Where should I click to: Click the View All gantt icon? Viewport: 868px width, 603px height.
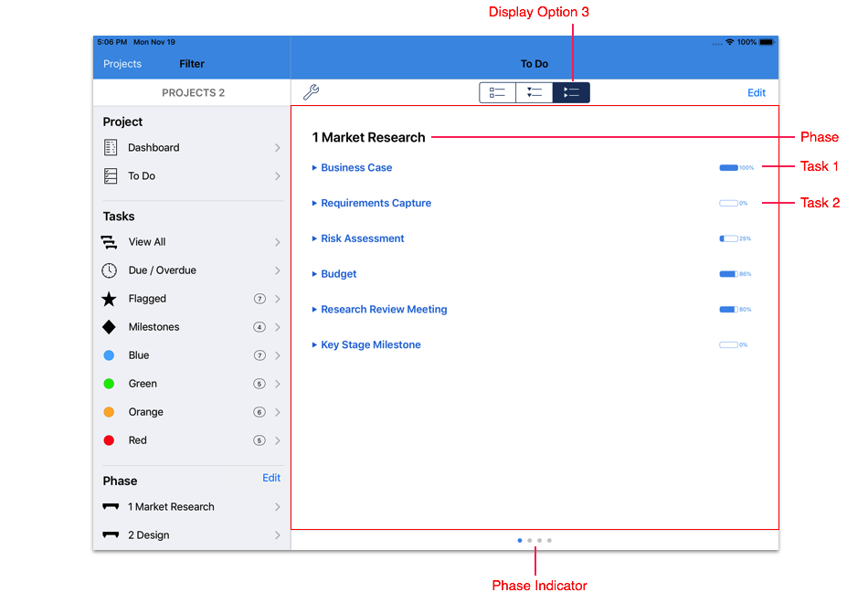pos(110,242)
